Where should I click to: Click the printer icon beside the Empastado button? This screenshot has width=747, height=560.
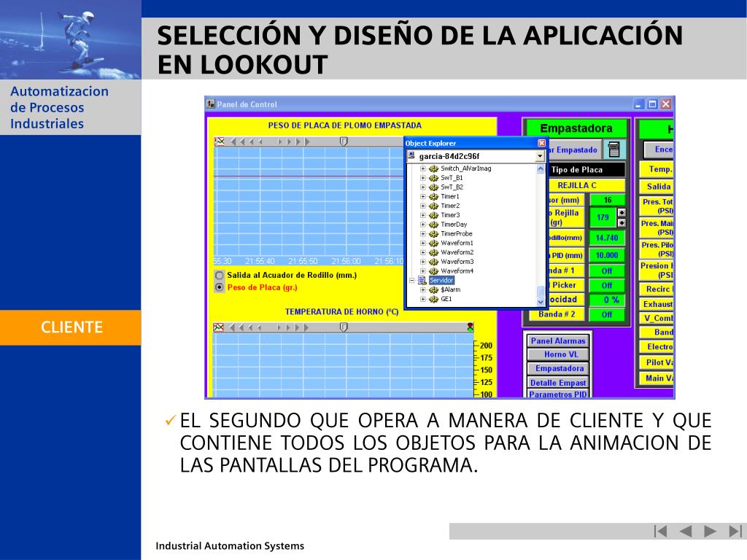pos(614,149)
